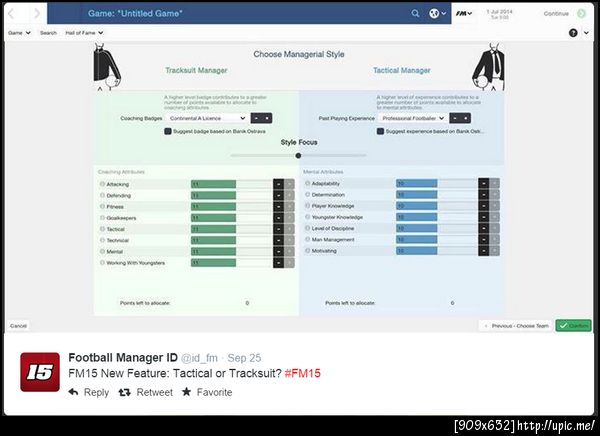600x436 pixels.
Task: Click the info circle next to Attacking
Action: click(102, 184)
